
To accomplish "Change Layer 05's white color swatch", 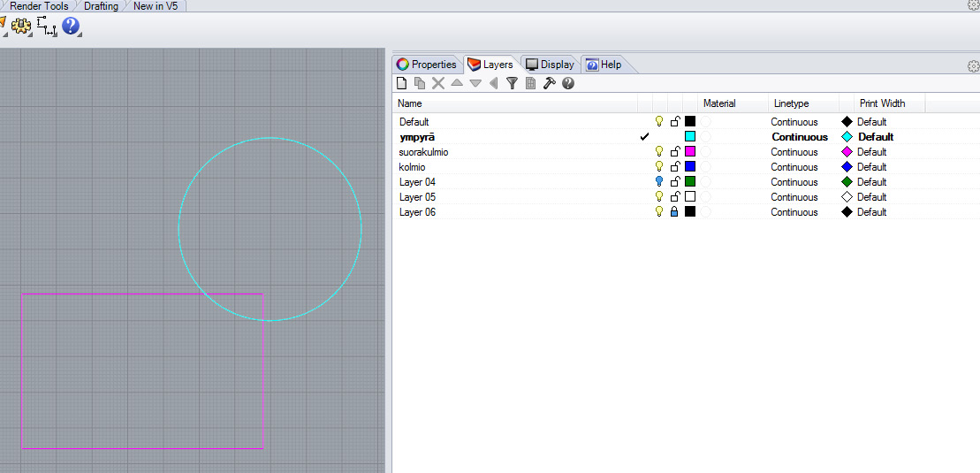I will pyautogui.click(x=690, y=196).
